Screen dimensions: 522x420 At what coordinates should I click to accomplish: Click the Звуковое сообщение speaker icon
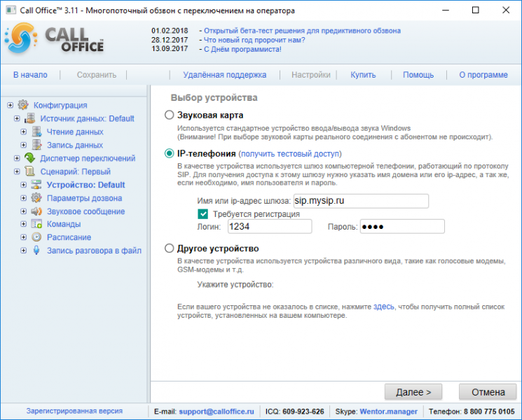pyautogui.click(x=36, y=211)
